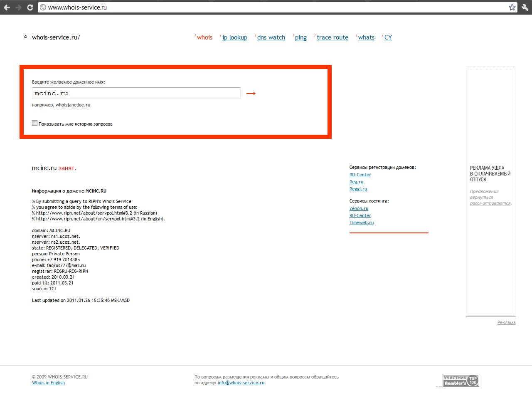Screen dimensions: 532x398
Task: Click the 'mcinc.ru занят.' result heading
Action: click(54, 168)
